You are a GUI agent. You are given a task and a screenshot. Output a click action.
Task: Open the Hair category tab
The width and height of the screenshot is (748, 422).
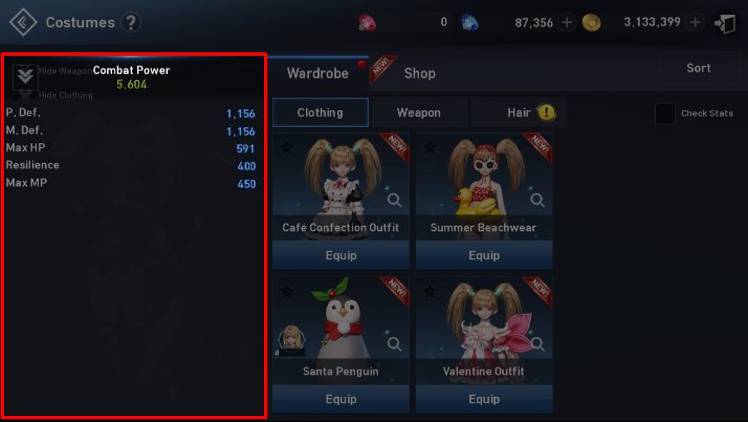coord(519,113)
